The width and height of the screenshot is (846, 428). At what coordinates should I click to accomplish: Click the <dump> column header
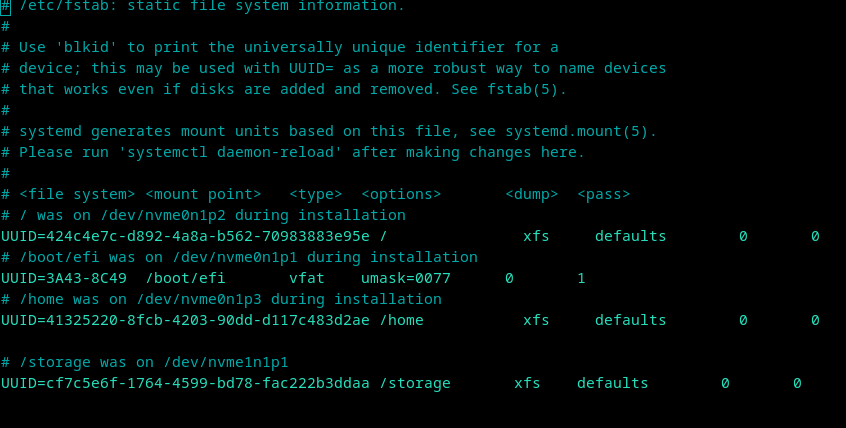(531, 194)
